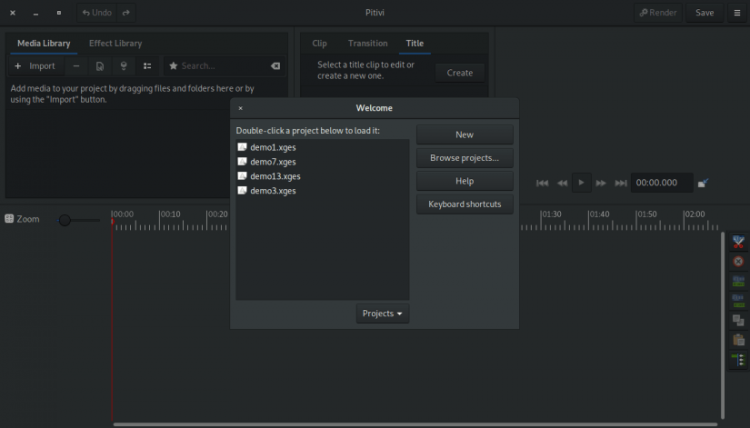Close the Welcome dialog
The width and height of the screenshot is (750, 428).
click(241, 108)
